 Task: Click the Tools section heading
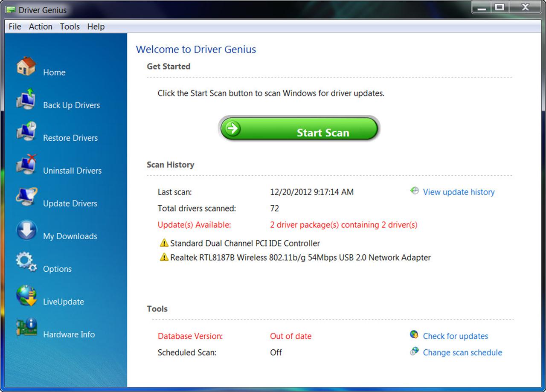coord(157,309)
